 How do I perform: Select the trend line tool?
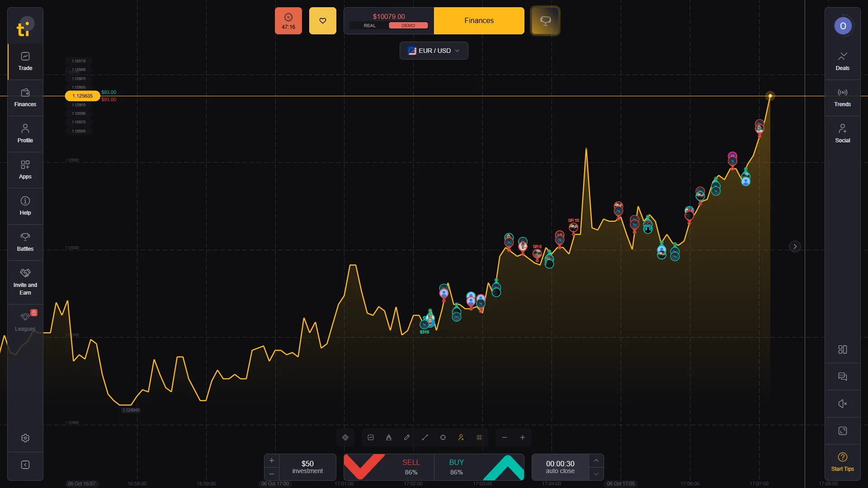(425, 437)
